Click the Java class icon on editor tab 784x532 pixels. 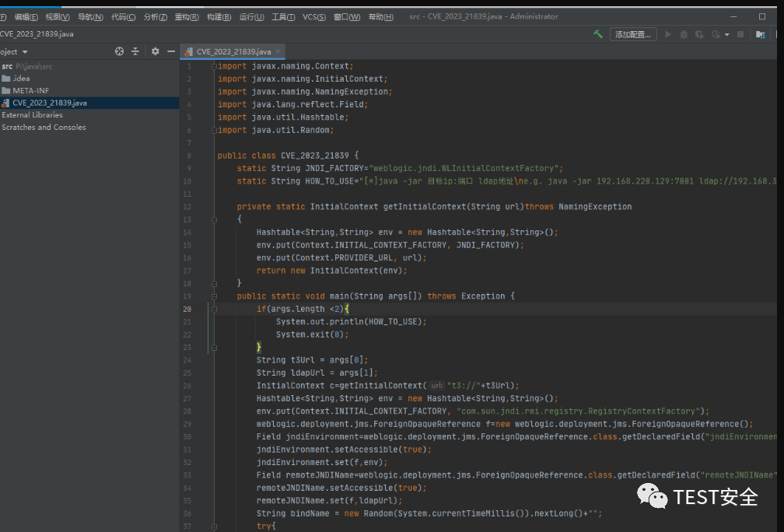pos(188,51)
